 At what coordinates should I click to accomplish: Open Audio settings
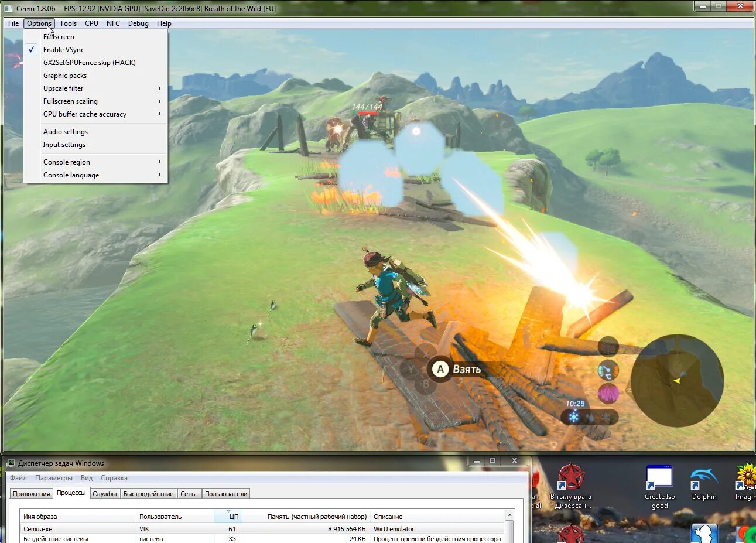click(x=95, y=132)
